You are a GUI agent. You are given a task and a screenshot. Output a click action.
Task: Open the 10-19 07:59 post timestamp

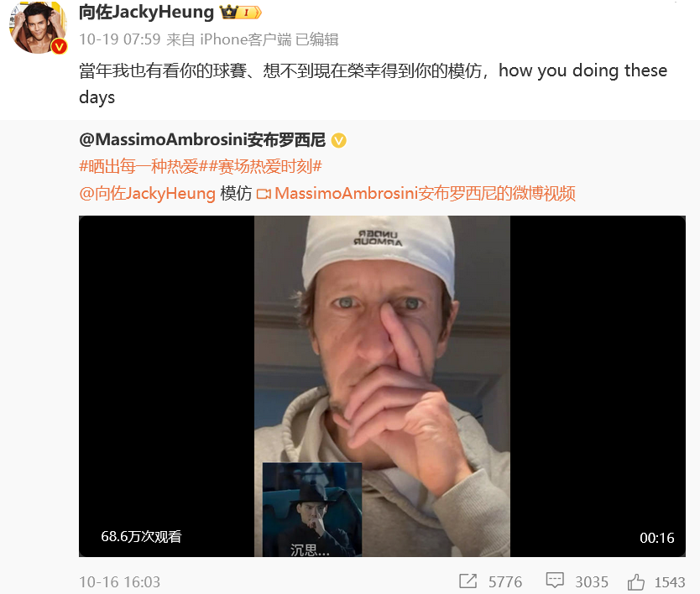[120, 39]
